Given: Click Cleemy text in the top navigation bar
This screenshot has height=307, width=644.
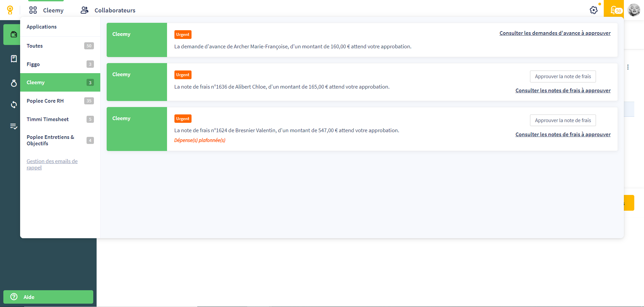Looking at the screenshot, I should click(53, 10).
